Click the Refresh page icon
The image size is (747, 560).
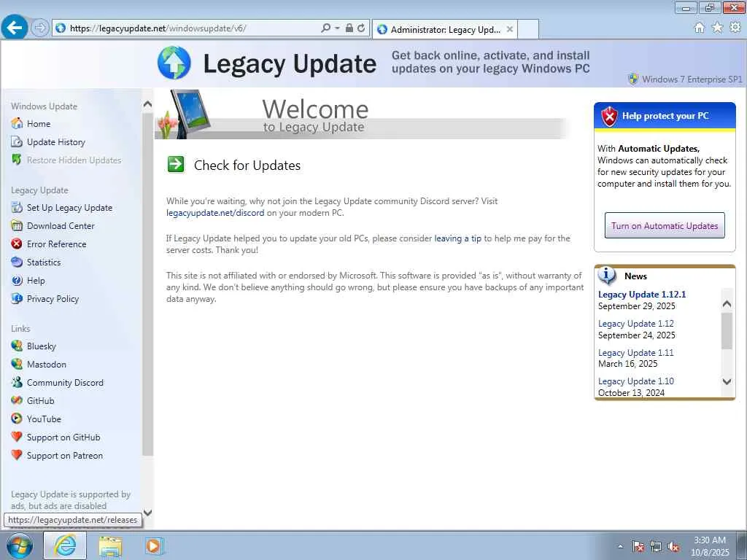[361, 28]
